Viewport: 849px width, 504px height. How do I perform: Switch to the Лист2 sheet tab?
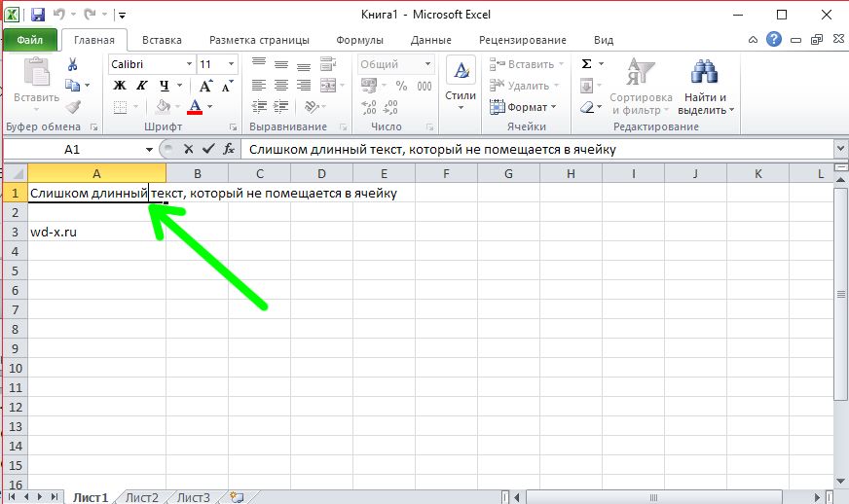tap(142, 497)
